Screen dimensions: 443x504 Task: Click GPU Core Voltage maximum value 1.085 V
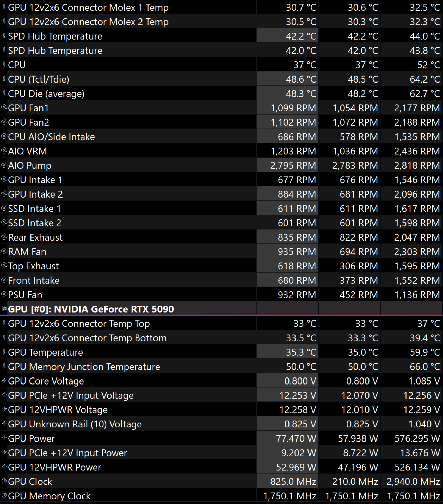click(x=424, y=381)
